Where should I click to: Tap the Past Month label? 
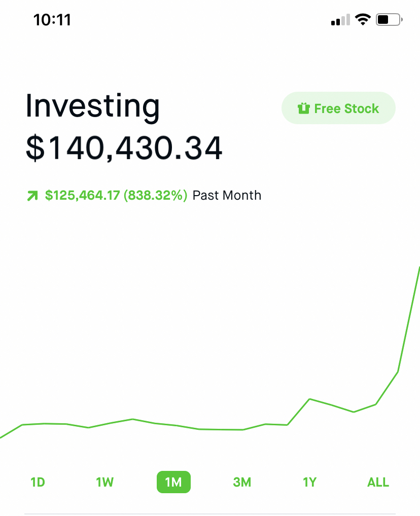pyautogui.click(x=227, y=195)
